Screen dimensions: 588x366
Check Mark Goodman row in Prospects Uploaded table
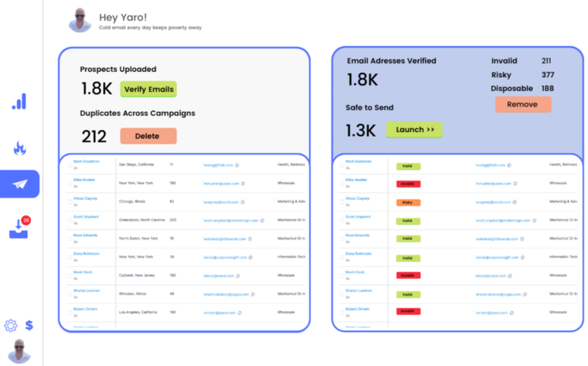[x=69, y=165]
